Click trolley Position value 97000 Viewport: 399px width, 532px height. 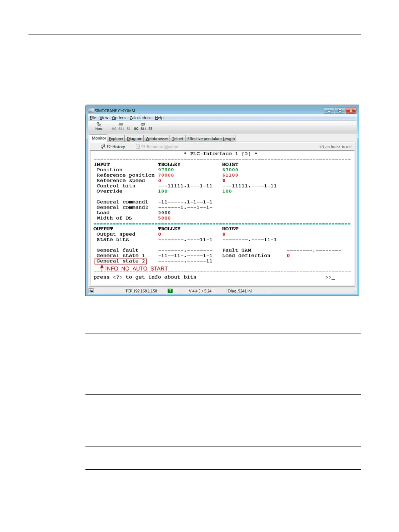[166, 170]
